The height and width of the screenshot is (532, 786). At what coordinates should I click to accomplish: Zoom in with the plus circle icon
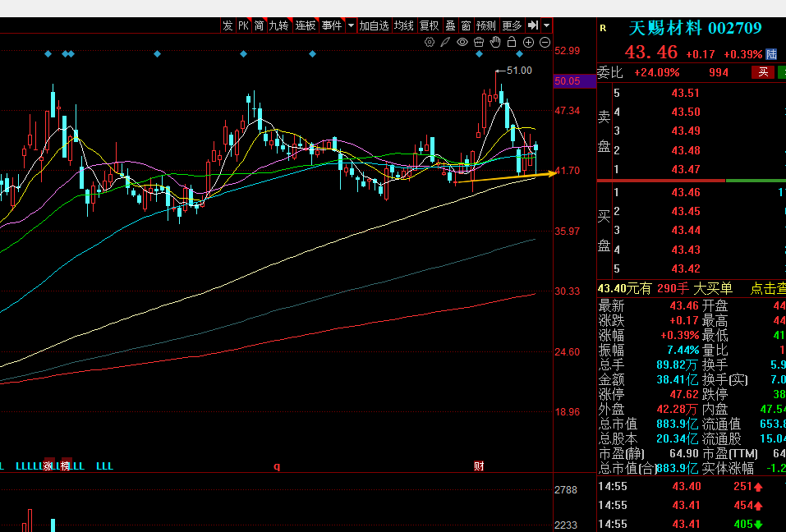(528, 42)
